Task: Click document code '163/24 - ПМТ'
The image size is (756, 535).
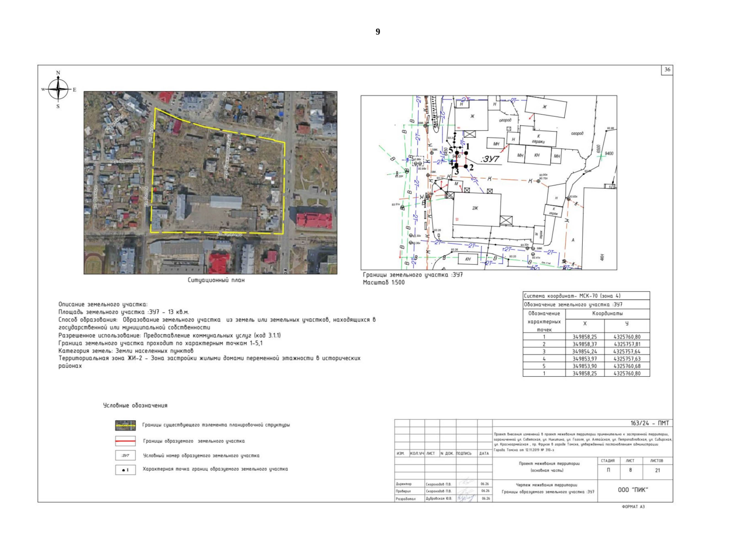Action: pyautogui.click(x=650, y=424)
